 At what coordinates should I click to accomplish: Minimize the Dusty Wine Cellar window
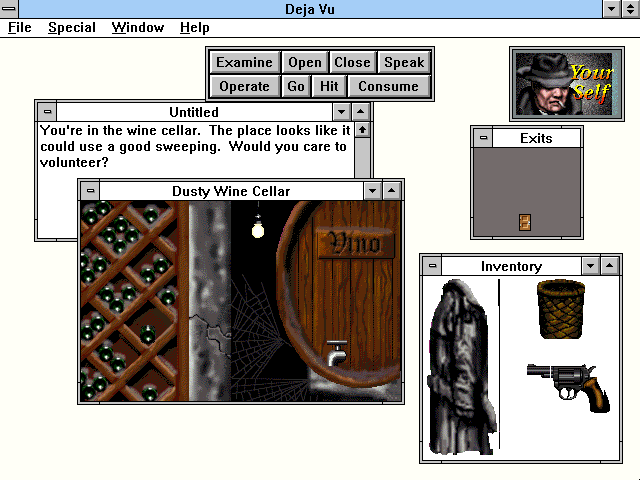click(x=373, y=191)
